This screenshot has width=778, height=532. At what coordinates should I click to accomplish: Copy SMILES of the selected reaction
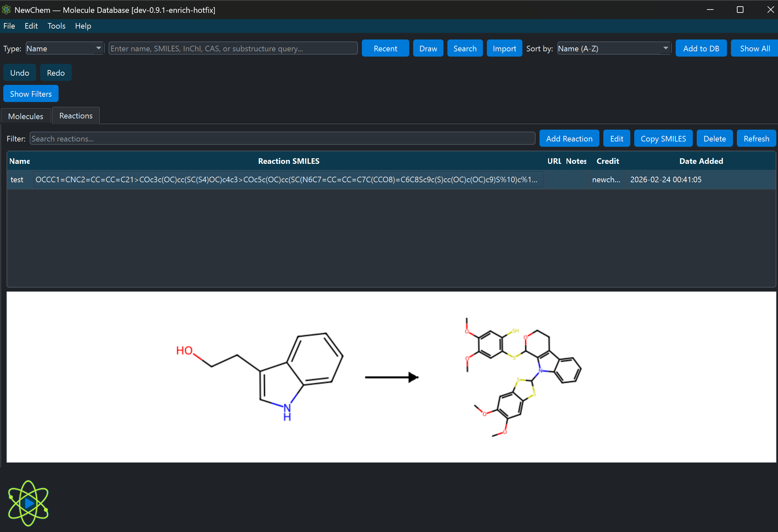(x=663, y=138)
